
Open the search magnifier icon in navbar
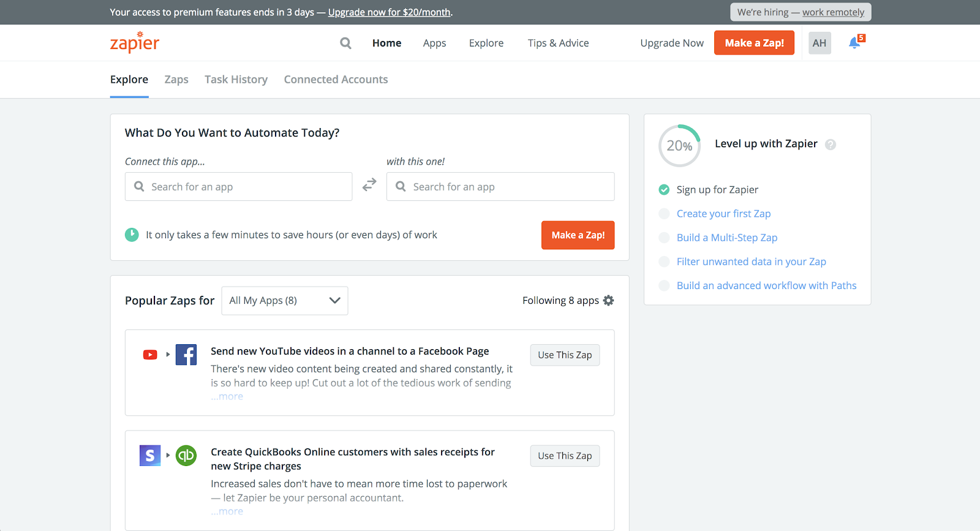[x=346, y=43]
